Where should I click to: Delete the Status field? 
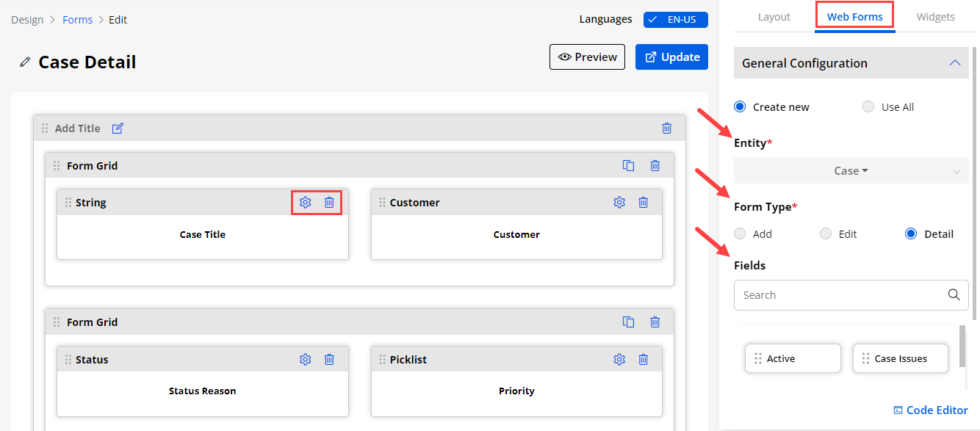pyautogui.click(x=329, y=360)
